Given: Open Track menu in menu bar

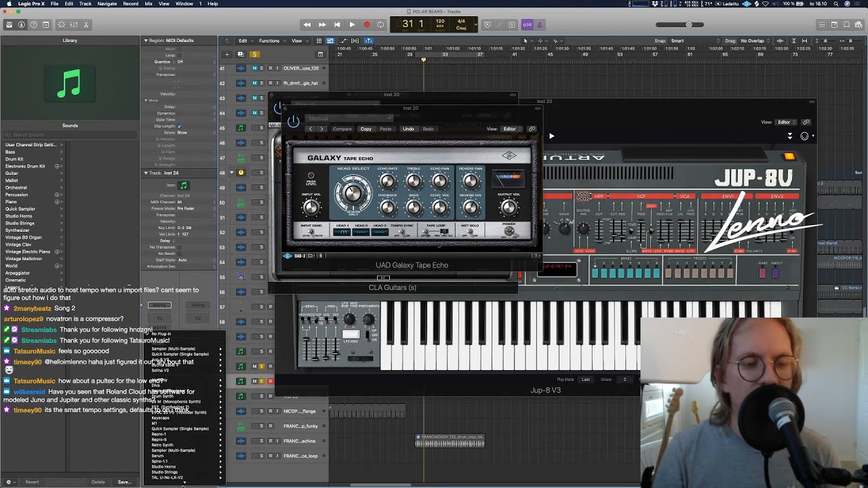Looking at the screenshot, I should tap(85, 3).
